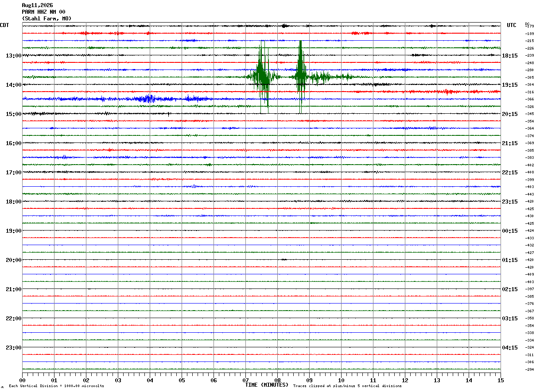The width and height of the screenshot is (536, 392).
Task: Click the 'Traces clipped' footnote text
Action: (x=347, y=386)
